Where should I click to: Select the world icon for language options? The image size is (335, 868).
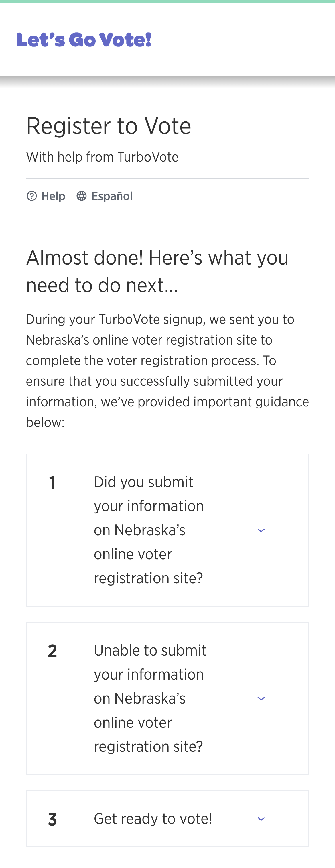click(x=82, y=196)
